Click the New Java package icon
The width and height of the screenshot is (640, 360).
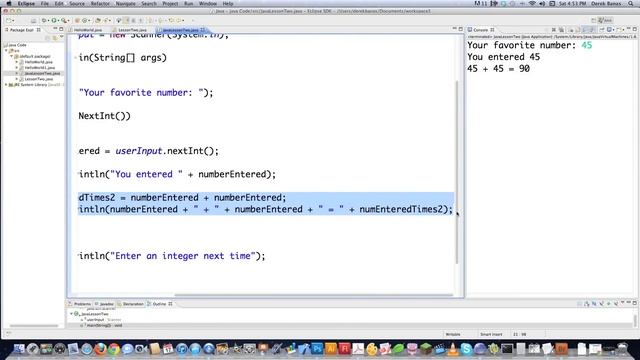[77, 20]
